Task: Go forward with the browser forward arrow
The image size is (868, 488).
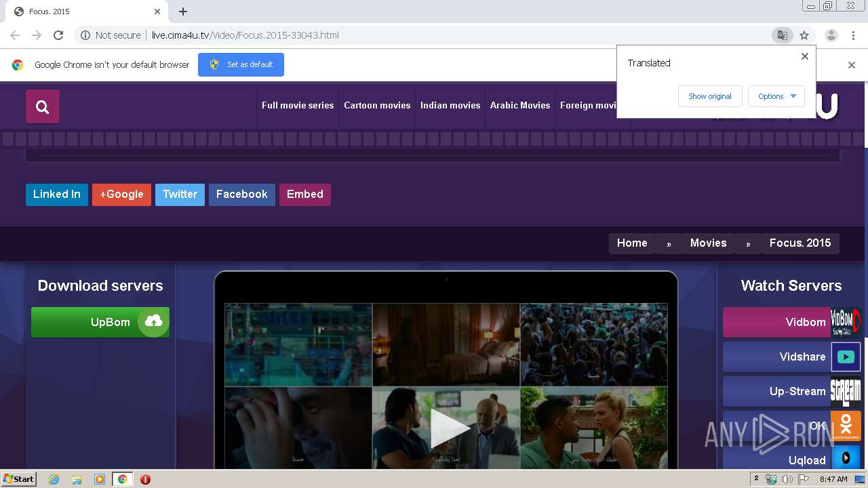Action: [x=37, y=35]
